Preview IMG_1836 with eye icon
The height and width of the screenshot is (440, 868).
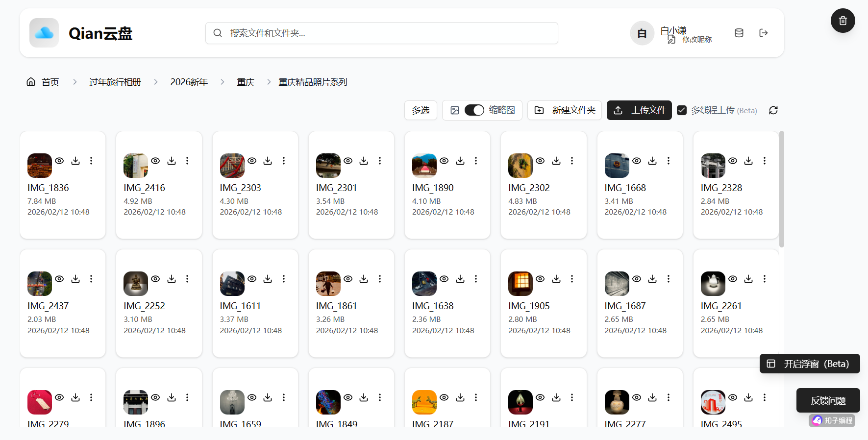(x=59, y=161)
